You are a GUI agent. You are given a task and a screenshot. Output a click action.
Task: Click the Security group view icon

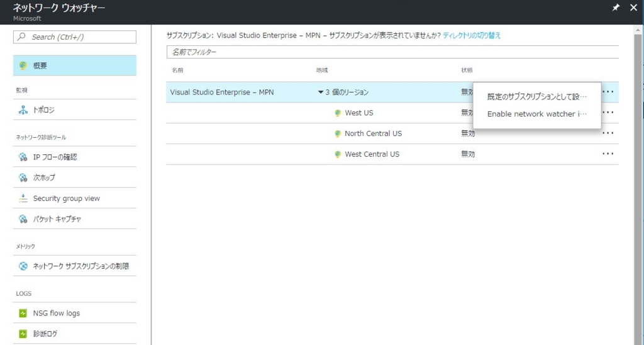tap(23, 198)
